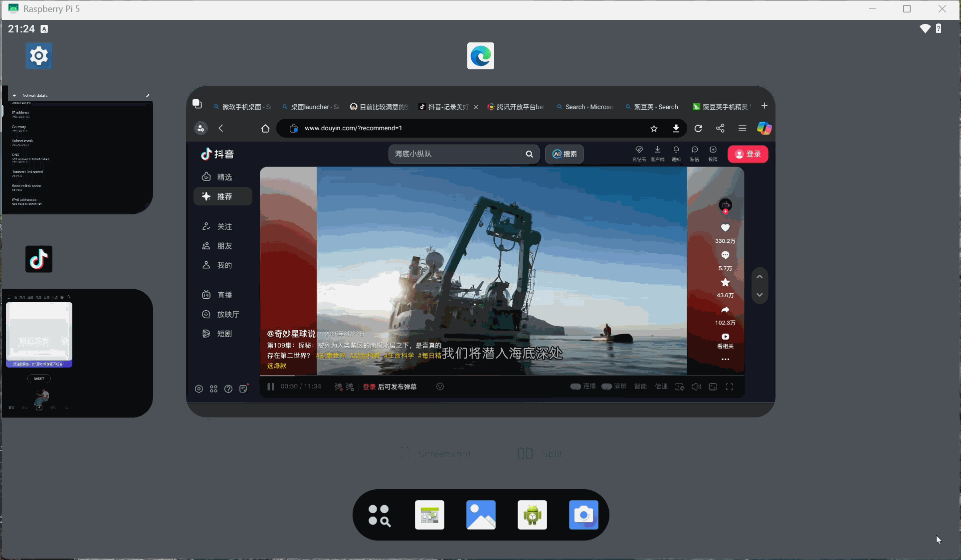Select 直播 in the left sidebar
The width and height of the screenshot is (961, 560).
pos(224,295)
